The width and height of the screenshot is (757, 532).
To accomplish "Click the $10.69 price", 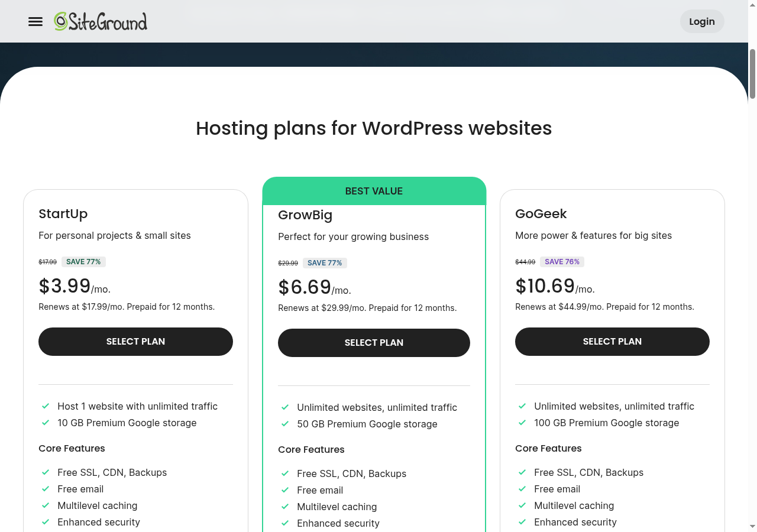I will pyautogui.click(x=545, y=286).
